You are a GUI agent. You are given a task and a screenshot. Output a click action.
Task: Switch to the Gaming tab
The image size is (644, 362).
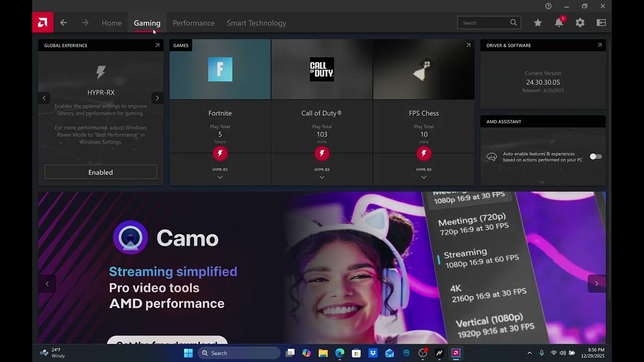click(x=147, y=23)
